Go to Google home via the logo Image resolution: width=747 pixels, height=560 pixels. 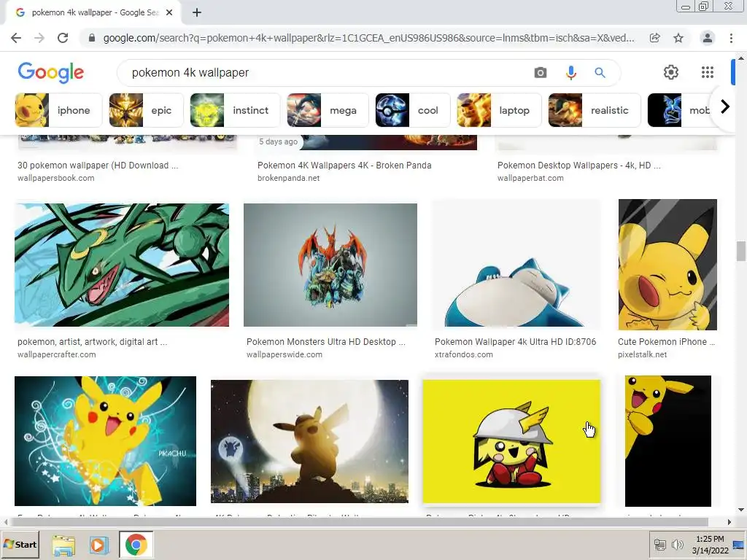pyautogui.click(x=51, y=72)
